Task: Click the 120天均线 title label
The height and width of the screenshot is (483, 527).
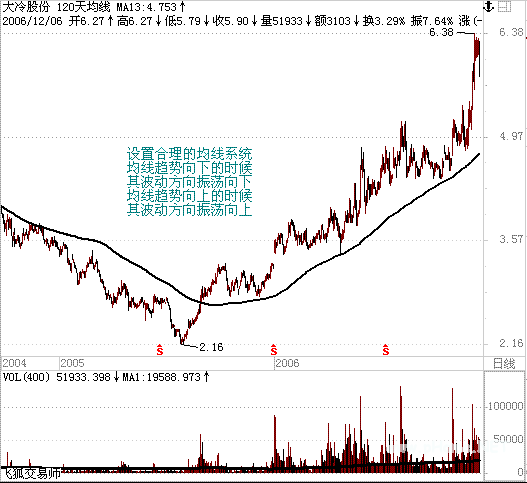Action: [x=83, y=7]
